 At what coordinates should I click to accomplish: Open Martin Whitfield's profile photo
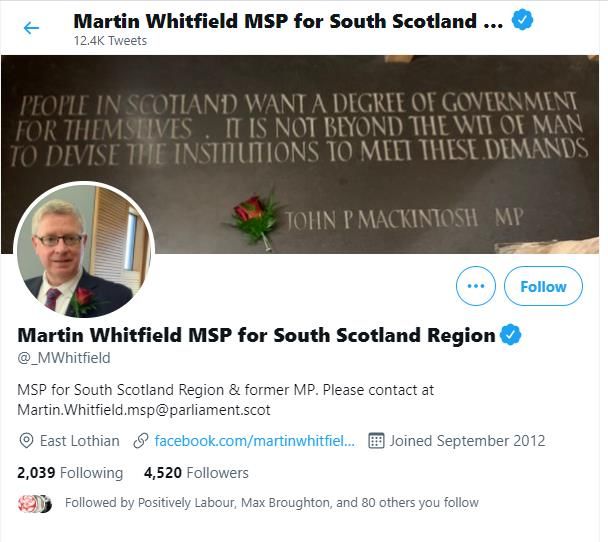point(84,251)
